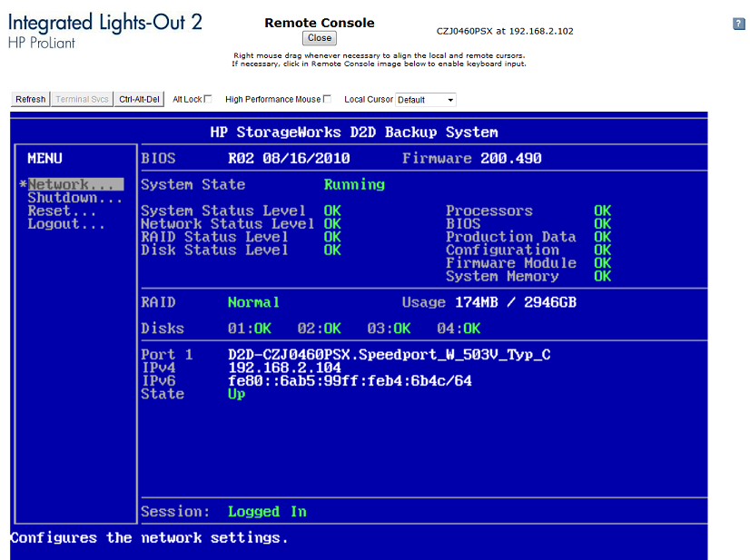Click the hostname D2D-CZJ0460PSX.Speedport_W_503V_Typ_C

[390, 355]
